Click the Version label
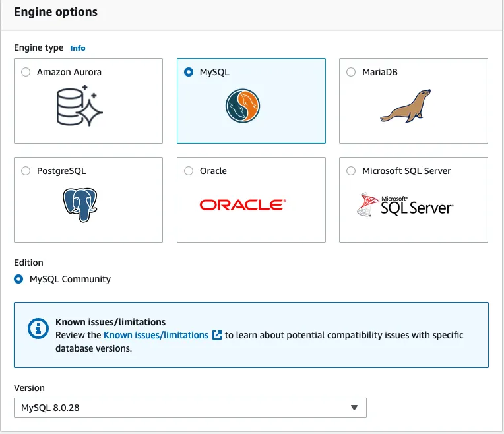Screen dimensions: 504x434 (29, 388)
